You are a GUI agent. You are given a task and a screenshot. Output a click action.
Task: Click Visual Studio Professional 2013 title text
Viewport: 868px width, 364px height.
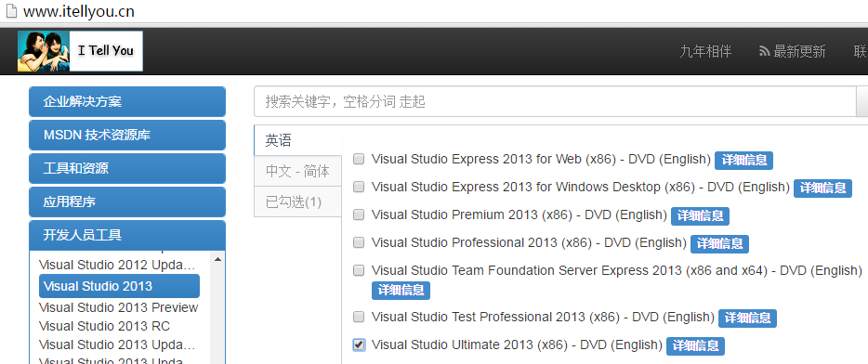[529, 242]
